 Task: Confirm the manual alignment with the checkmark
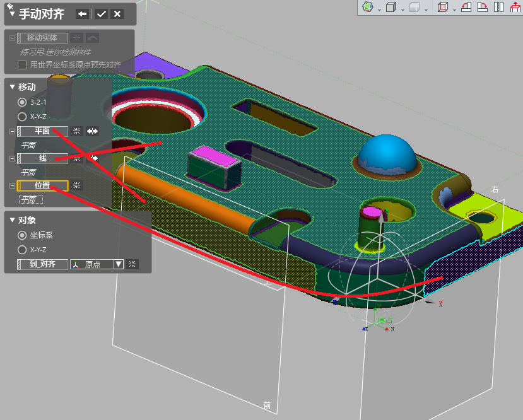(x=101, y=14)
